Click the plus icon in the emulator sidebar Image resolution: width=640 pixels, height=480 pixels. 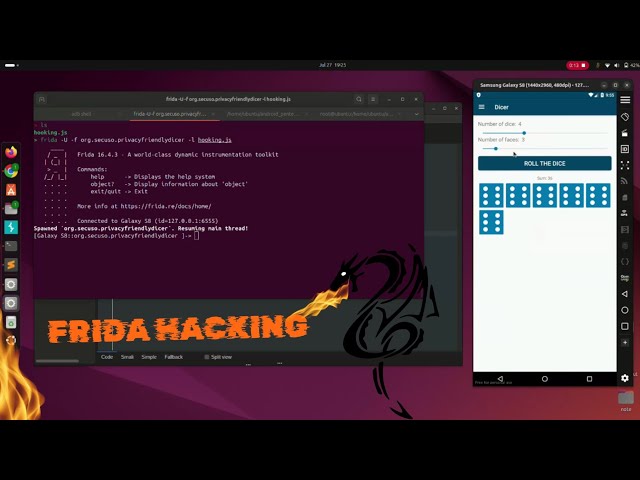[x=625, y=342]
